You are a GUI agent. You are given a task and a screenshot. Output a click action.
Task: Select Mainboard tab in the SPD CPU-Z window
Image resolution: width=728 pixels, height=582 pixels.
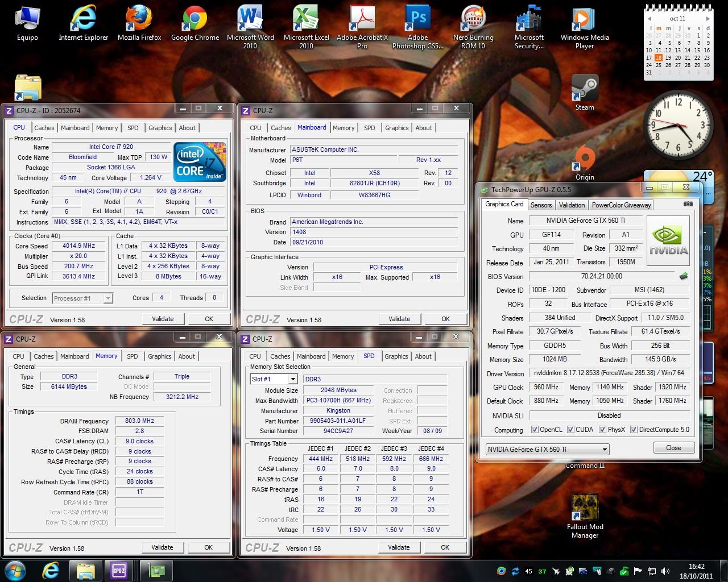click(311, 356)
